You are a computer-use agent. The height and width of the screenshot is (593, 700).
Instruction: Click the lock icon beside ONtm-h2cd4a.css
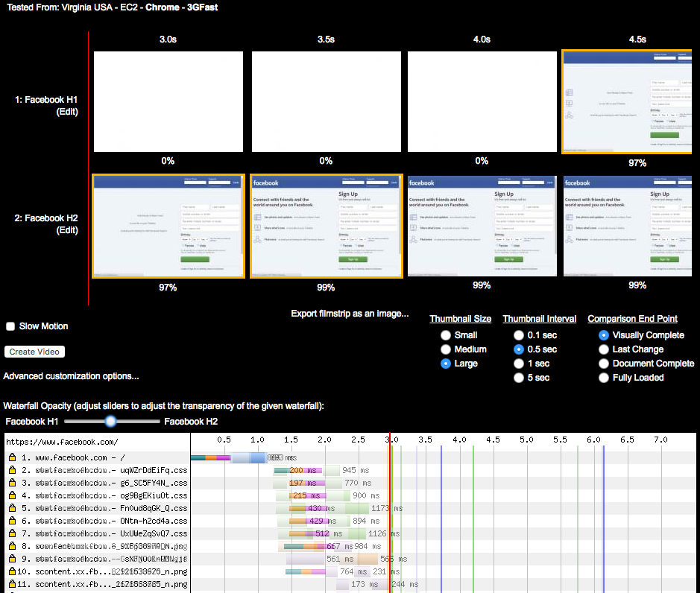pos(12,521)
